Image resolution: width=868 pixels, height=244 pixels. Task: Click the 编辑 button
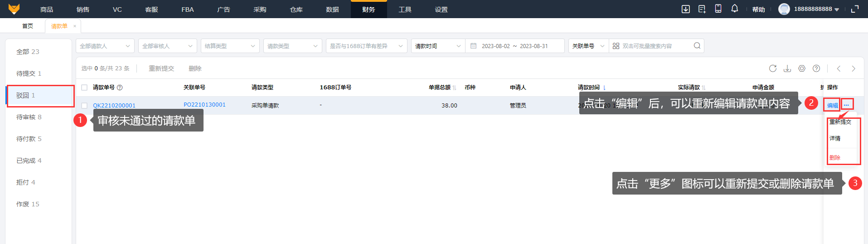[x=832, y=105]
